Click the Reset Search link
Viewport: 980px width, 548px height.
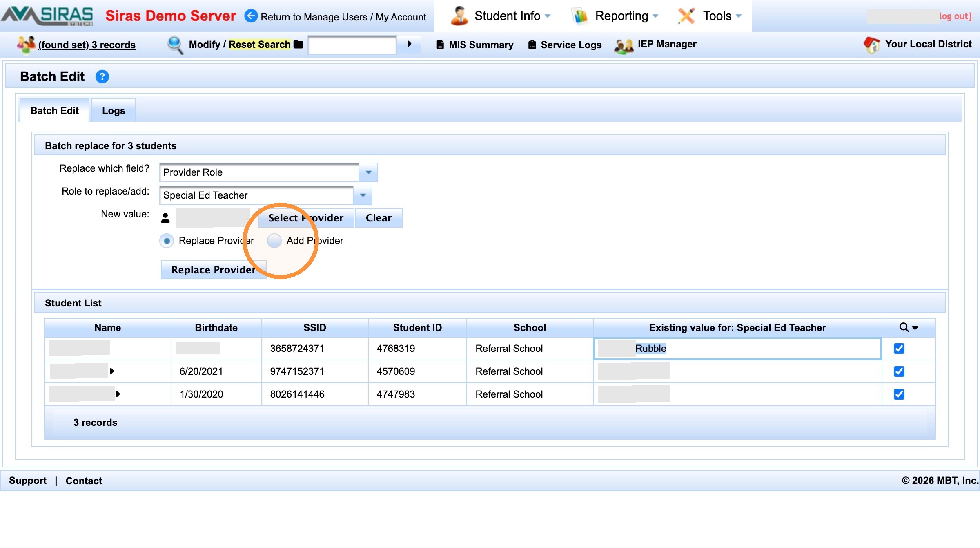point(259,44)
